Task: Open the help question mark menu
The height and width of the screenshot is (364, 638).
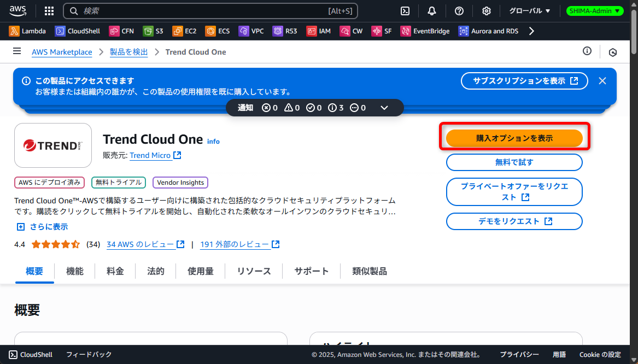Action: tap(459, 11)
